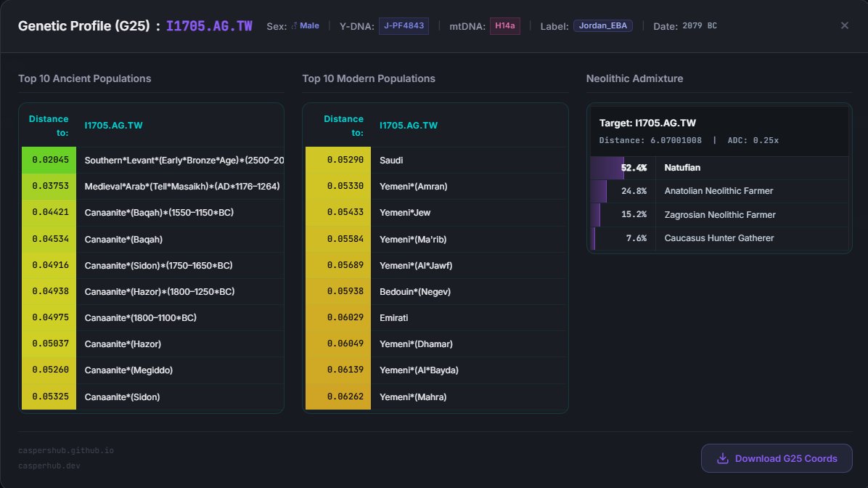Click Top 10 Ancient Populations heading

click(85, 78)
